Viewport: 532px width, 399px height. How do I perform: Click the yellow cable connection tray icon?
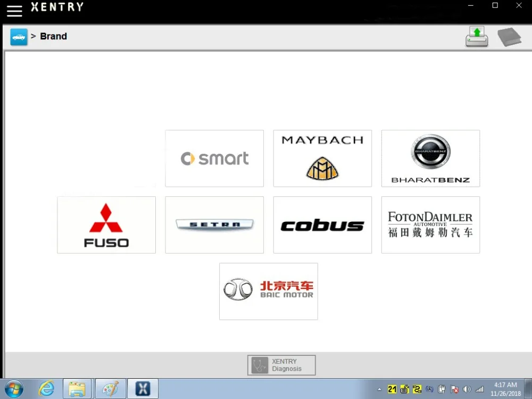pos(417,389)
